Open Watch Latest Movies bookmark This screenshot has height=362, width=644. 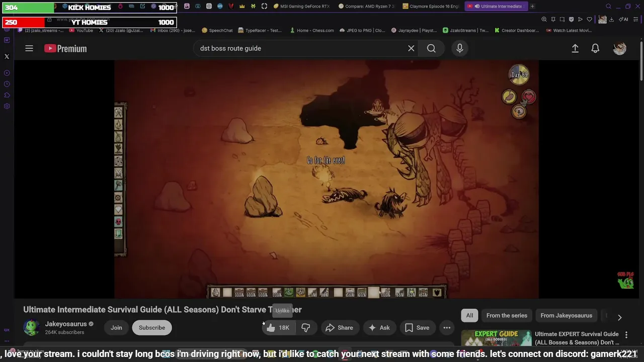569,30
